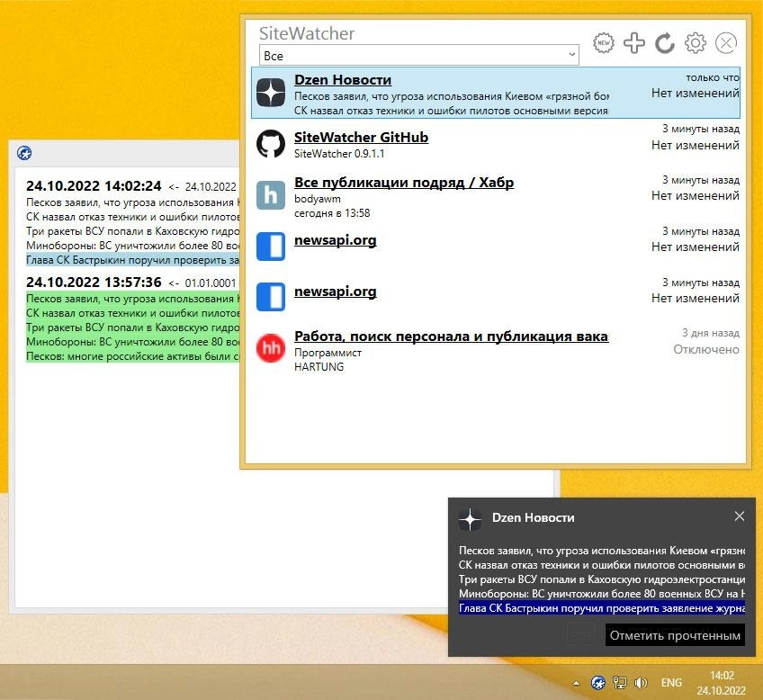This screenshot has width=763, height=700.
Task: Click the volume speaker icon in tray
Action: (x=642, y=682)
